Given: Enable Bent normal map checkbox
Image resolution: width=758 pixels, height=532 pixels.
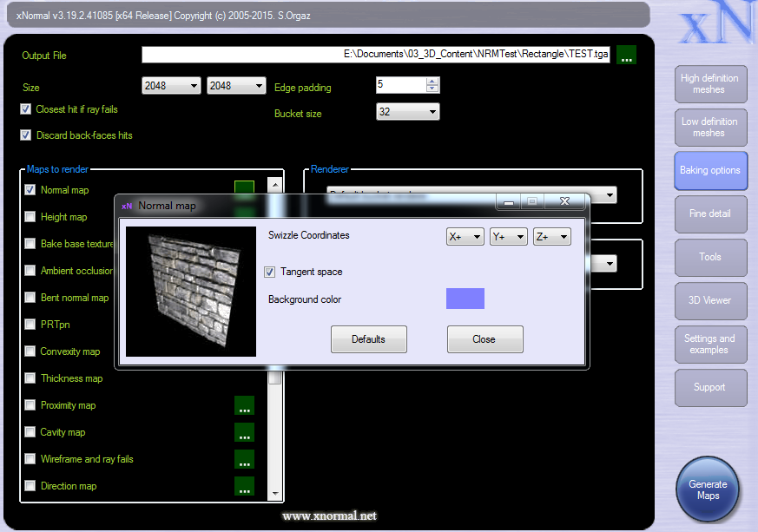Looking at the screenshot, I should pyautogui.click(x=30, y=298).
